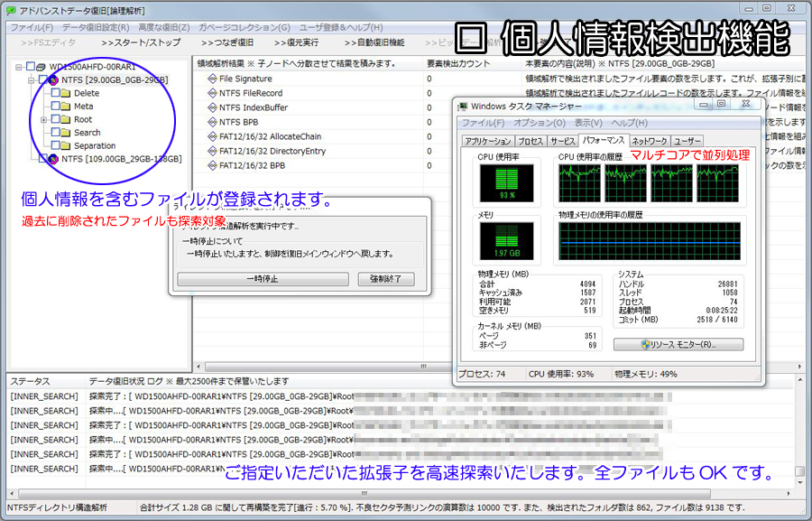Switch to アプリケーション tab in Task Manager
Screen dimensions: 812x521
click(487, 141)
